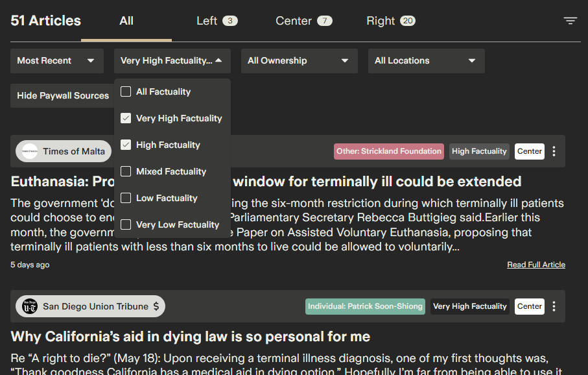Viewport: 588px width, 375px height.
Task: Switch to the Center articles tab
Action: (304, 21)
